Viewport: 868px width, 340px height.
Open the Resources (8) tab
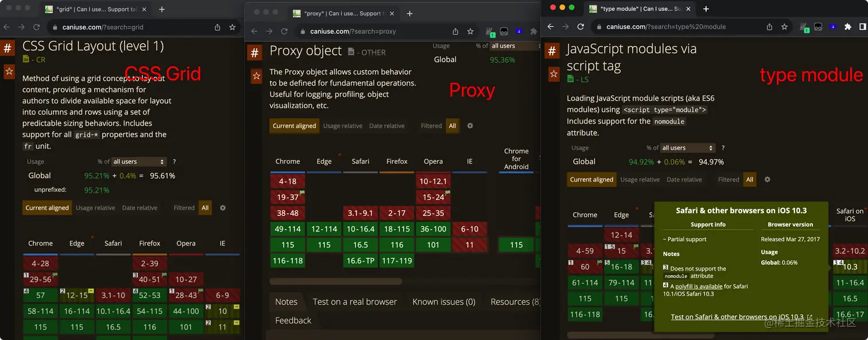[516, 302]
